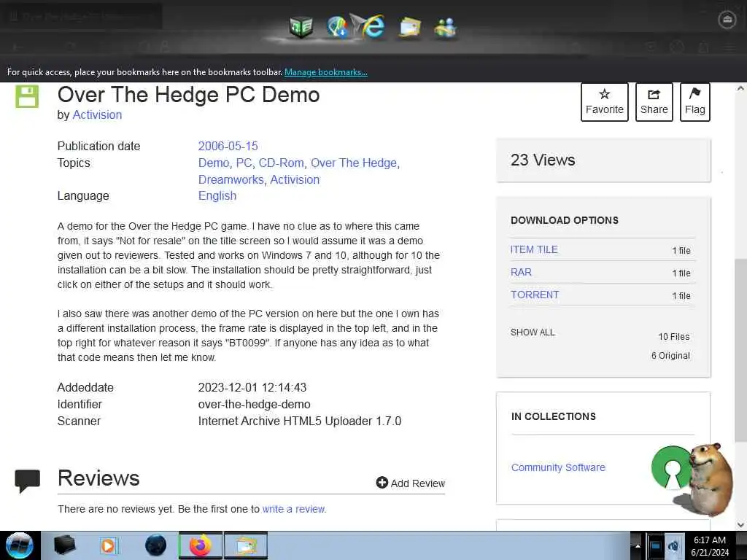Switch to Firefox in the taskbar
This screenshot has width=747, height=560.
click(200, 545)
